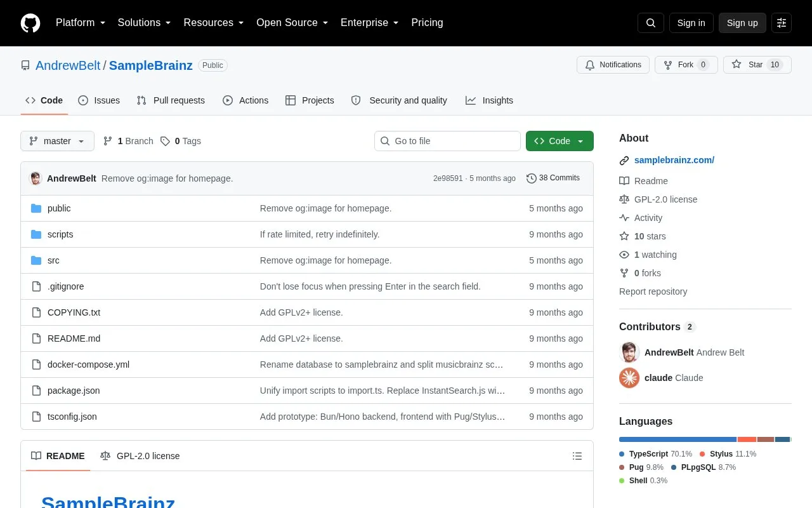Switch to the Actions tab
Viewport: 812px width, 508px height.
(x=246, y=100)
